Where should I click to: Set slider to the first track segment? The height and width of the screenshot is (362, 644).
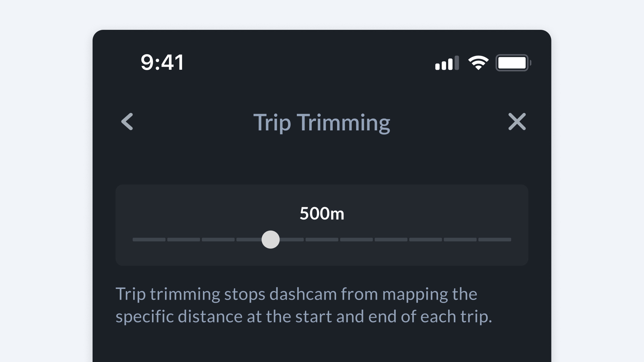tap(149, 240)
